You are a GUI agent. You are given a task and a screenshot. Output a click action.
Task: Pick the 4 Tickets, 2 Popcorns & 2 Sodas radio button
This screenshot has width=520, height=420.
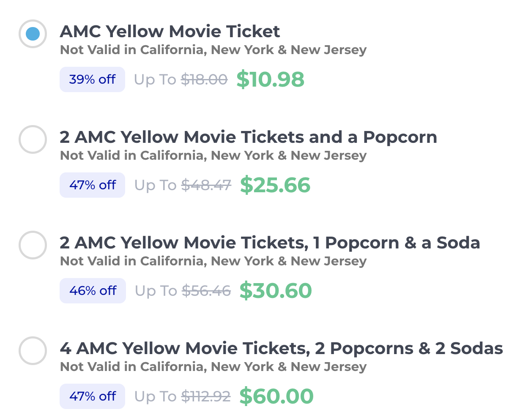click(33, 351)
